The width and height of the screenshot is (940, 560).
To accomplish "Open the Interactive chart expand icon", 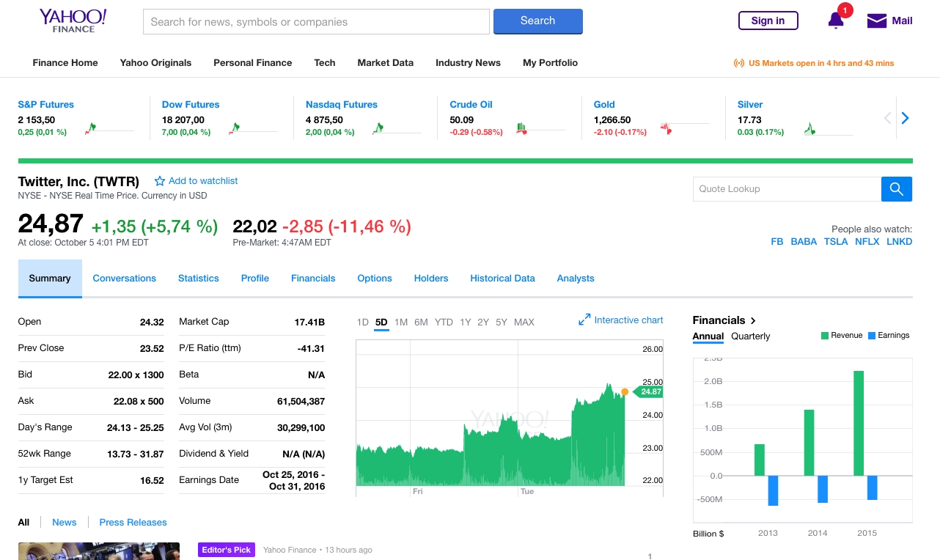I will [584, 320].
